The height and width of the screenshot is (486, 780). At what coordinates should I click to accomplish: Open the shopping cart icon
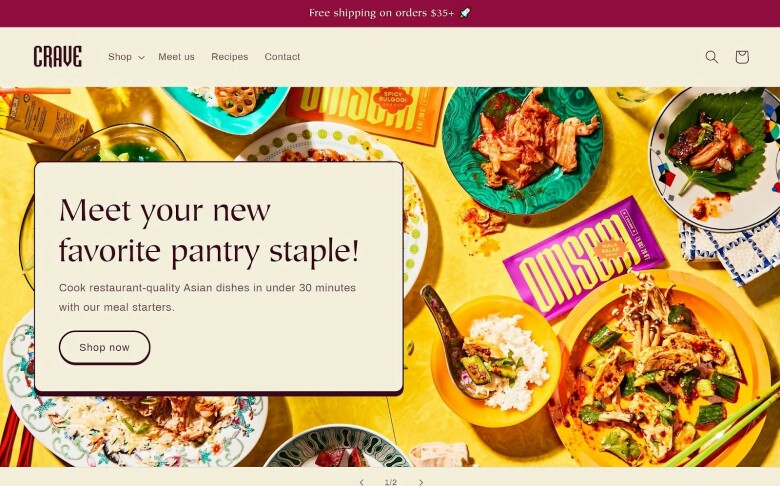(x=742, y=57)
